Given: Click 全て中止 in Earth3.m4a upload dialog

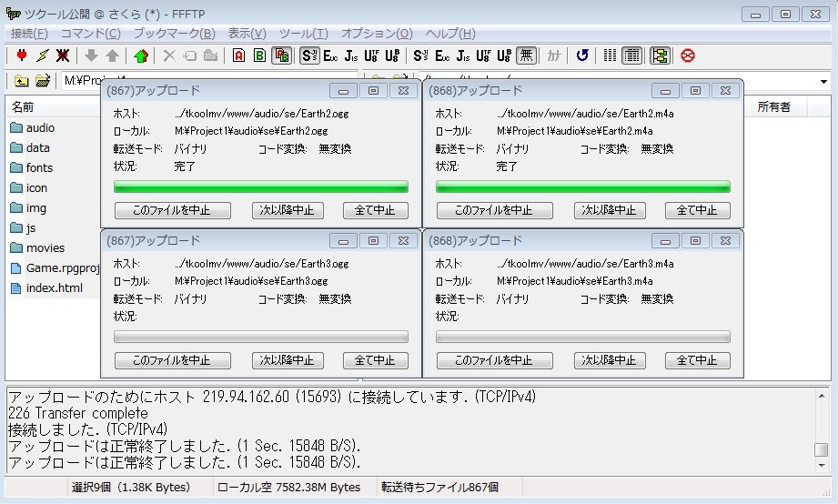Looking at the screenshot, I should (697, 360).
